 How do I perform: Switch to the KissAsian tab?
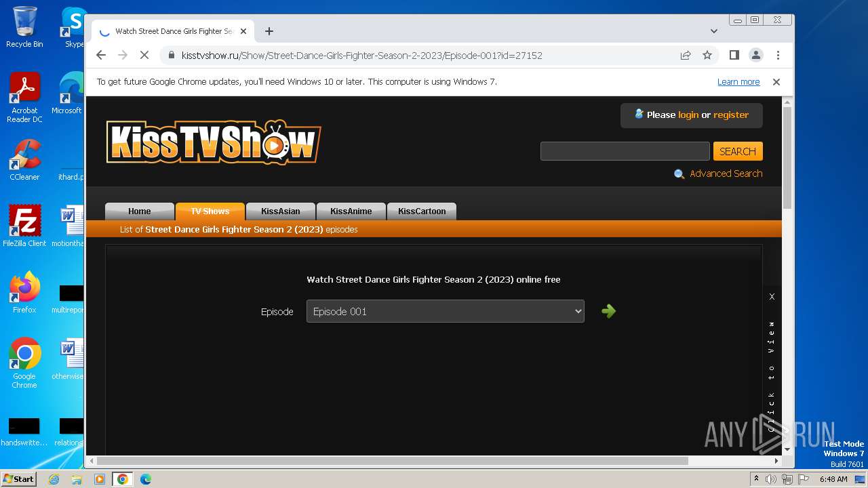tap(281, 211)
